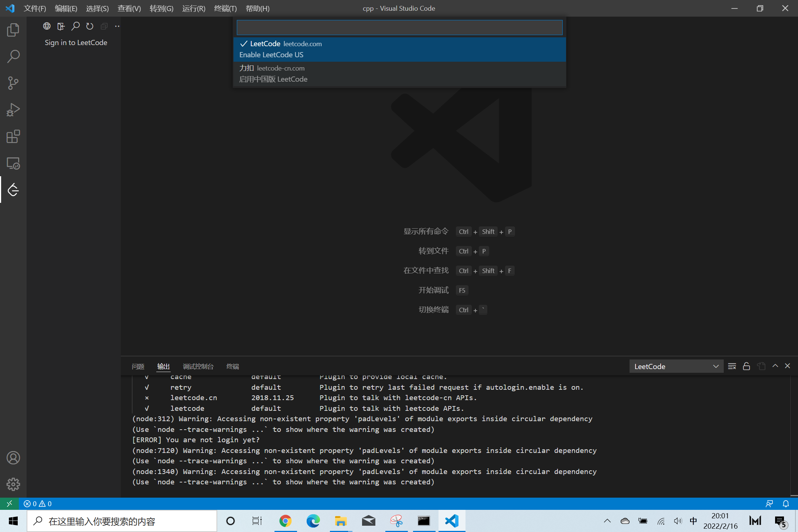Open the 查看(V) menu
Viewport: 798px width, 532px height.
(x=129, y=8)
